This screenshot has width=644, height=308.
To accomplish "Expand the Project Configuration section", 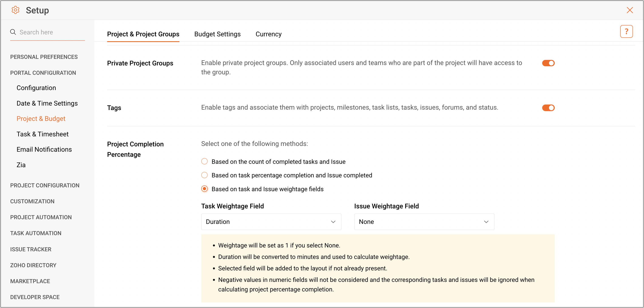I will 45,185.
